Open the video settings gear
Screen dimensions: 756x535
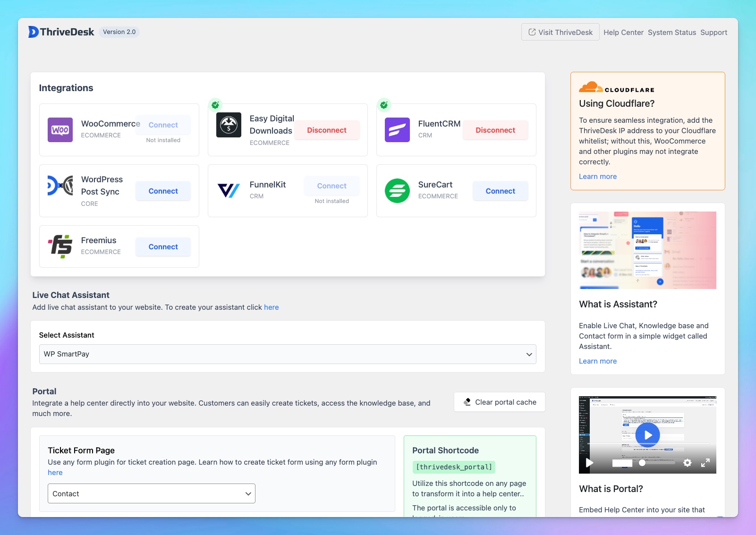pos(688,463)
